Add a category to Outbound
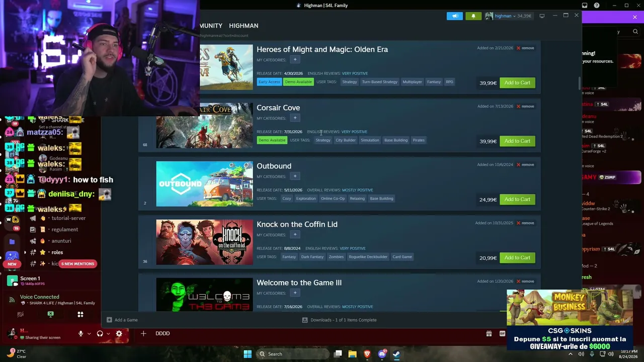 click(295, 176)
